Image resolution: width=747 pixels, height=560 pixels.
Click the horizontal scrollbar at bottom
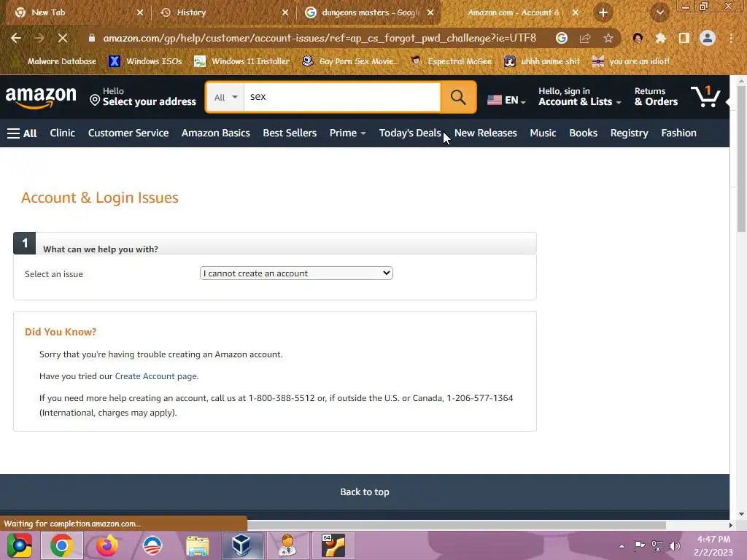click(457, 525)
